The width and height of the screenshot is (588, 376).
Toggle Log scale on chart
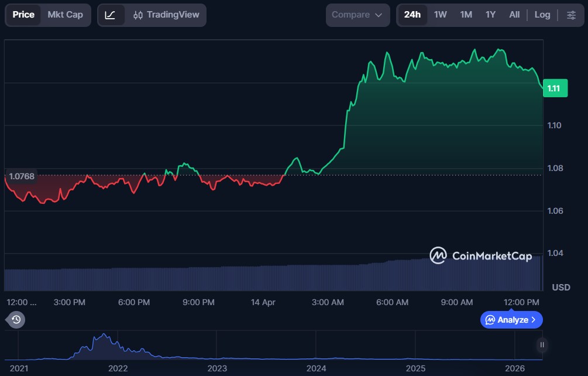(x=542, y=15)
